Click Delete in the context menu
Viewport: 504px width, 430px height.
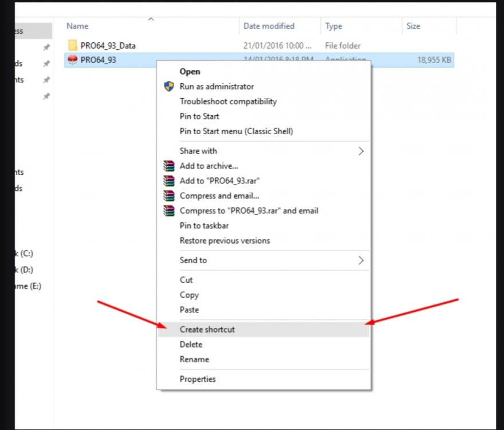point(191,345)
